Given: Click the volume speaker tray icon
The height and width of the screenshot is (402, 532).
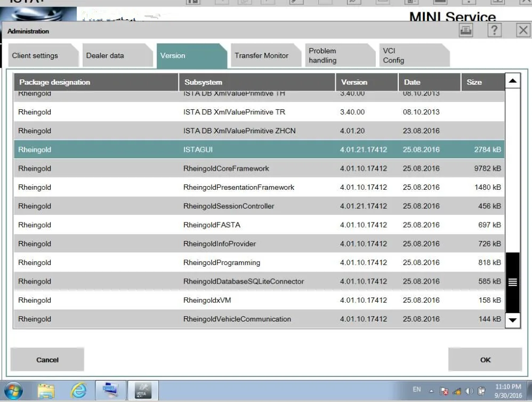Looking at the screenshot, I should pyautogui.click(x=469, y=391).
